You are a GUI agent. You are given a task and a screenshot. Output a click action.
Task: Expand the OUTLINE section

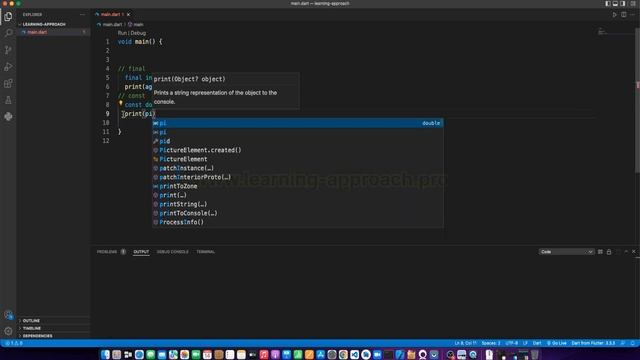click(31, 321)
